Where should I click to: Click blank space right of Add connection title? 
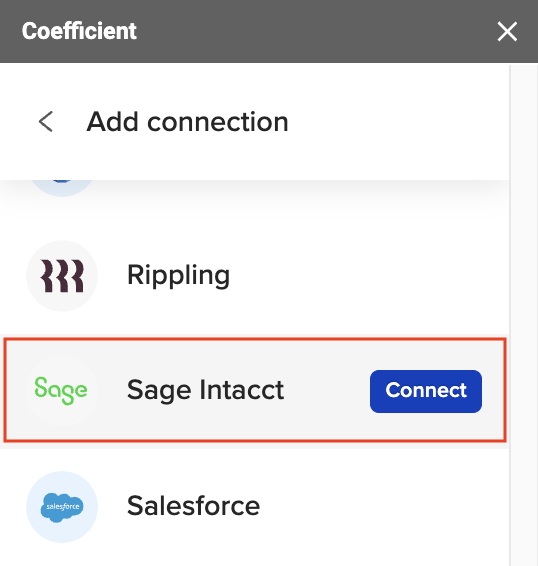click(x=397, y=122)
